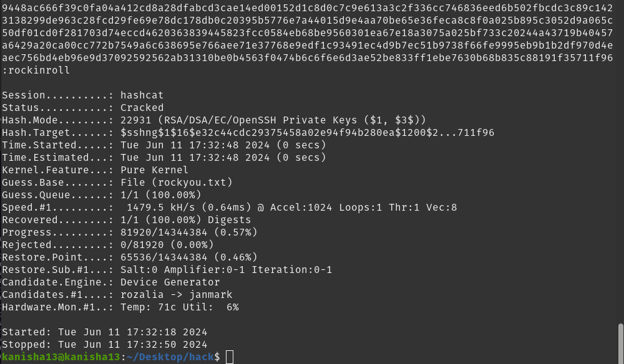The image size is (624, 364).
Task: Click the Session value 'hashcat'
Action: point(142,95)
